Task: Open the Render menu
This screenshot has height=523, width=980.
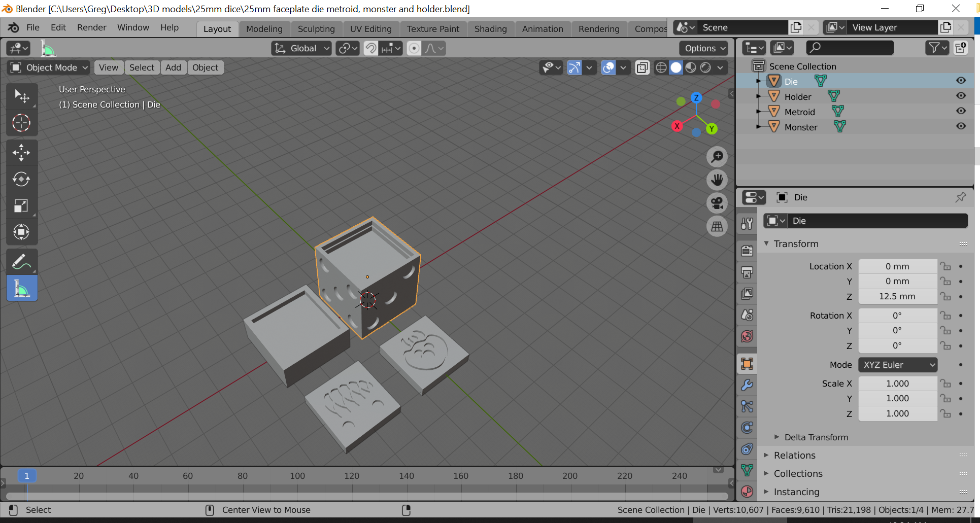Action: (91, 28)
